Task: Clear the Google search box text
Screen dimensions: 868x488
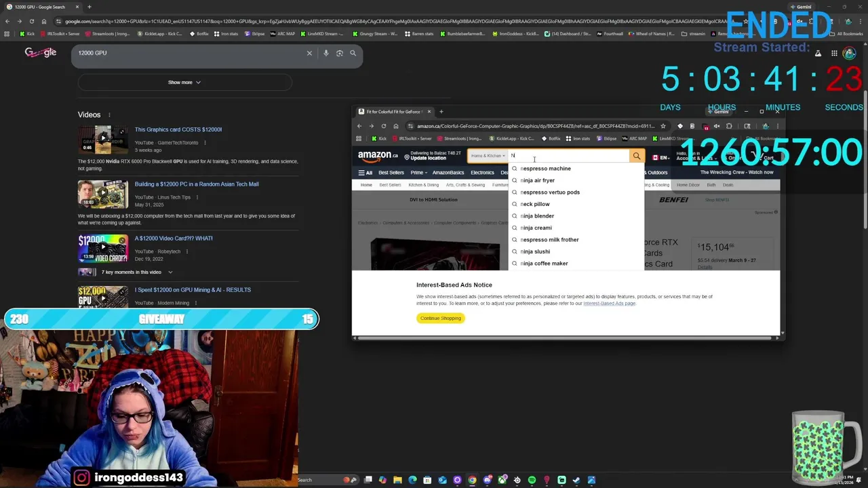Action: [x=309, y=53]
